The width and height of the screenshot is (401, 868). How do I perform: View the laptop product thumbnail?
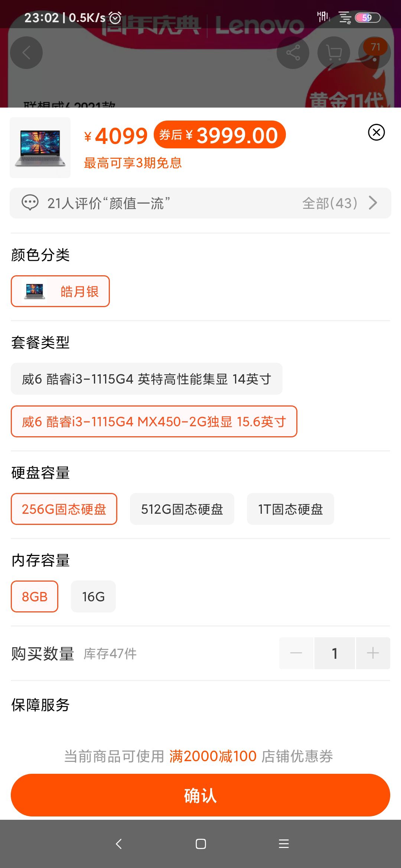click(x=40, y=148)
